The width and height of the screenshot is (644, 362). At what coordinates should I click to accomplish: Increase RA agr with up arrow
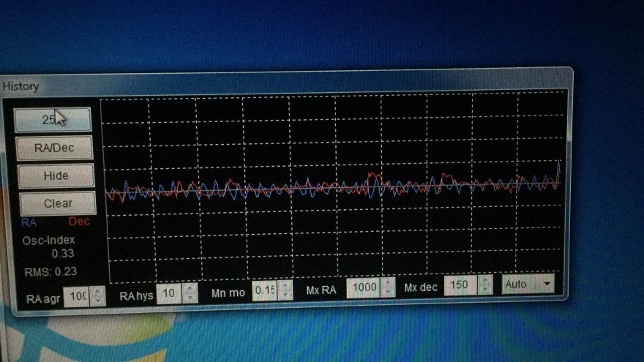[97, 292]
